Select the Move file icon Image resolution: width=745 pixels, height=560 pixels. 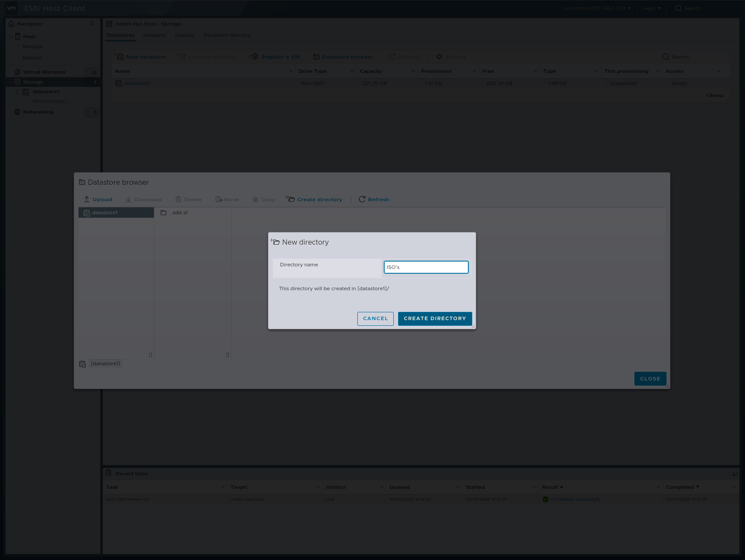pos(219,199)
